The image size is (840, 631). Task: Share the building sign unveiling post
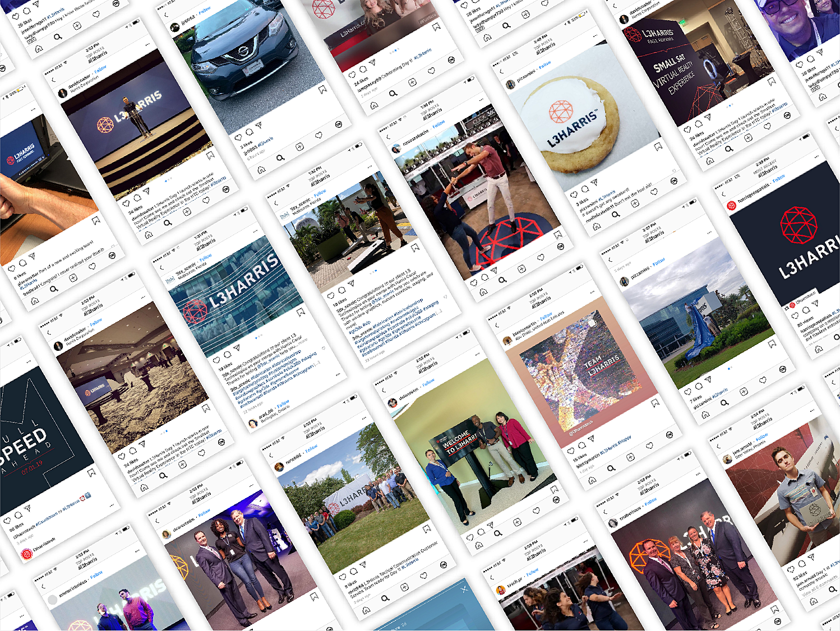coord(708,379)
